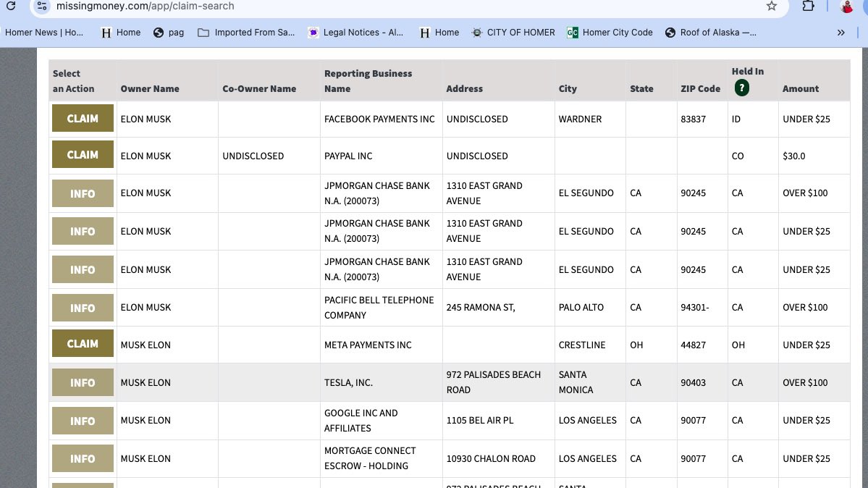Click the Held In help question icon
868x488 pixels.
[x=742, y=88]
